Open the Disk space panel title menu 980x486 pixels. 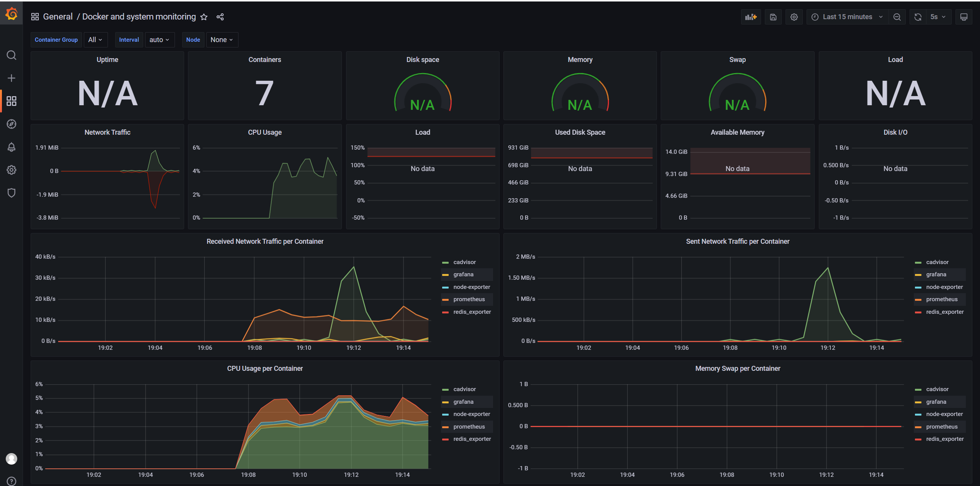tap(423, 60)
